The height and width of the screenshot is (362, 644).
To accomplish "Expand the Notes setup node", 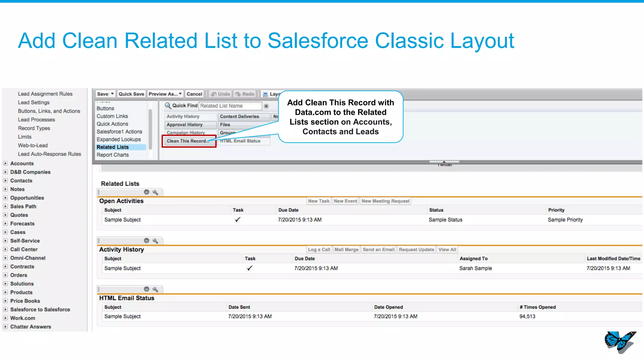I will click(x=5, y=189).
